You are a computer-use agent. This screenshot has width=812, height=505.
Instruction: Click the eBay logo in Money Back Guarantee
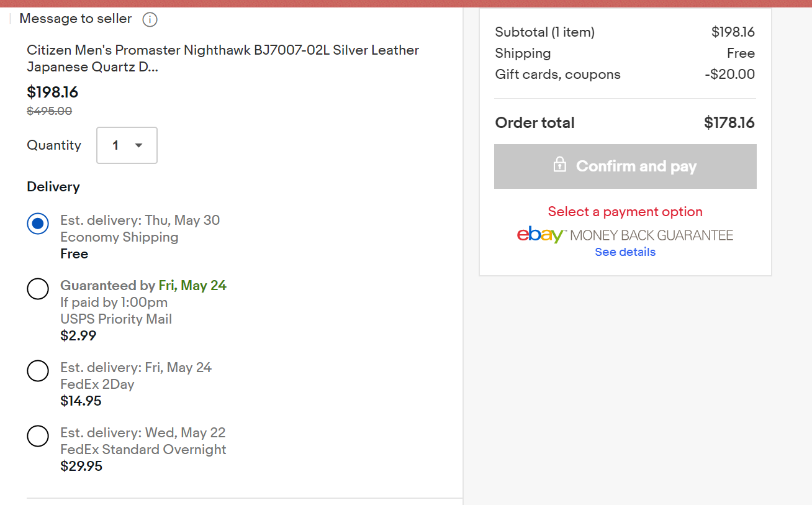(540, 235)
